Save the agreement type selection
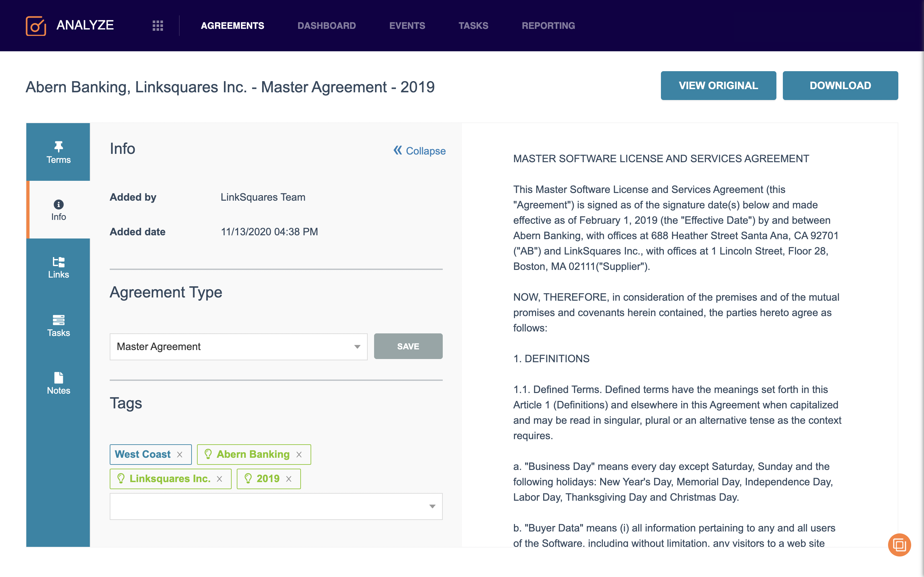The height and width of the screenshot is (577, 924). (x=408, y=346)
